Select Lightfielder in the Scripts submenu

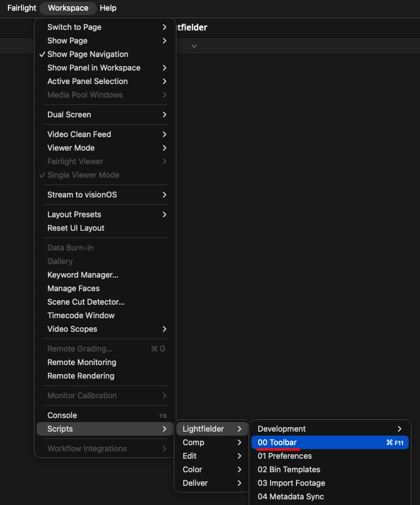pyautogui.click(x=212, y=429)
